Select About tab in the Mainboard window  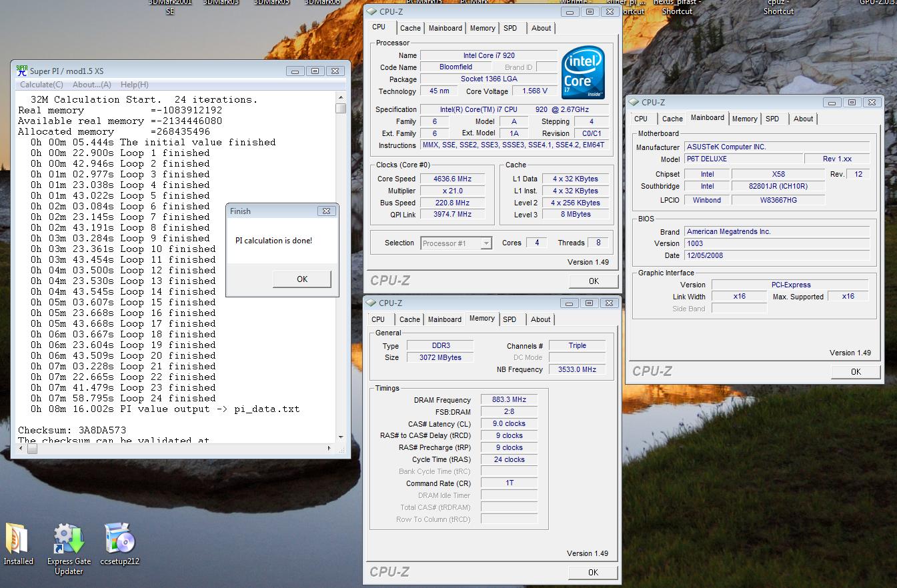point(803,119)
